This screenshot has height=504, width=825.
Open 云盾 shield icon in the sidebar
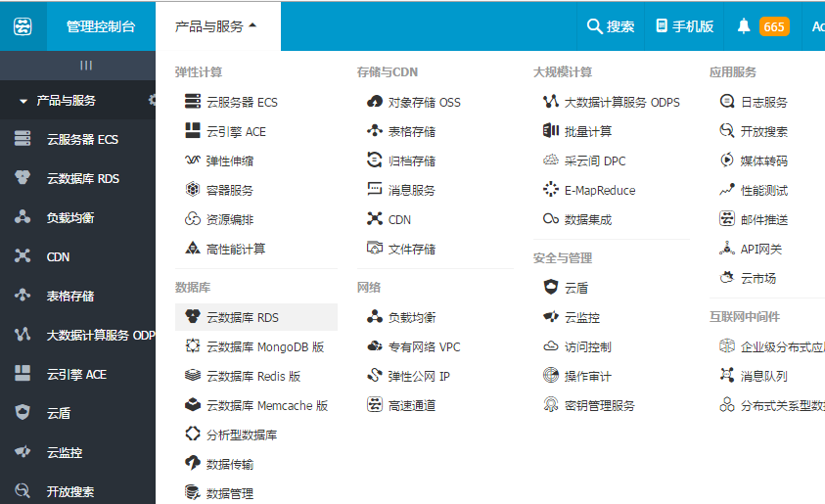click(23, 412)
